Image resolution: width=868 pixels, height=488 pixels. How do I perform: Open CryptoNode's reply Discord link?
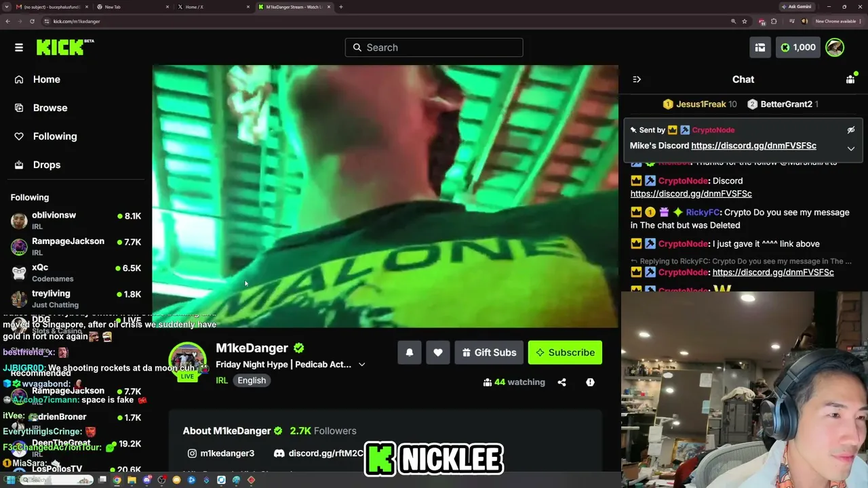(x=773, y=272)
